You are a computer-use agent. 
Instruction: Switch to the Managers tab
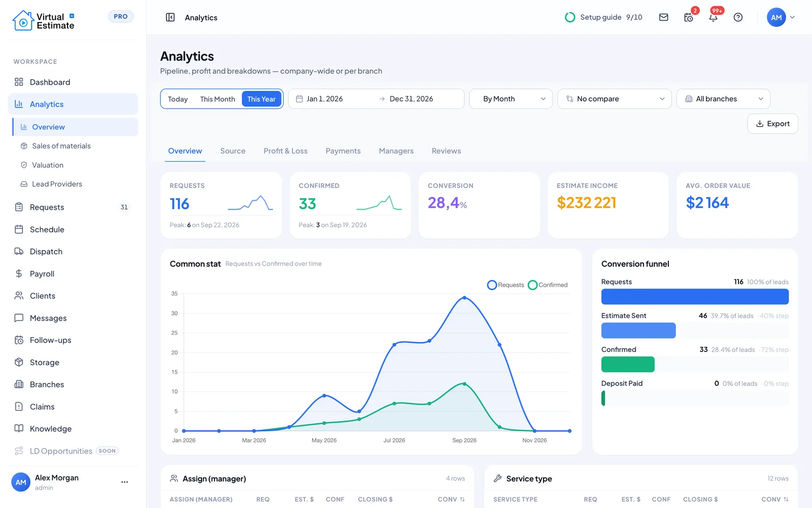click(x=396, y=151)
